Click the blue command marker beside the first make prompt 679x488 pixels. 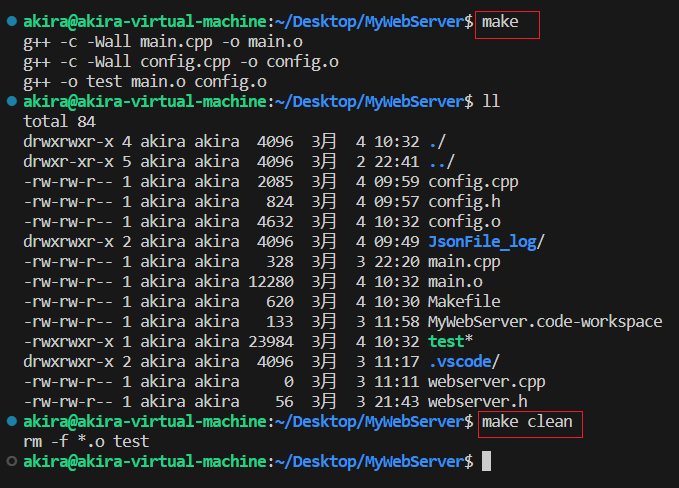click(x=10, y=22)
